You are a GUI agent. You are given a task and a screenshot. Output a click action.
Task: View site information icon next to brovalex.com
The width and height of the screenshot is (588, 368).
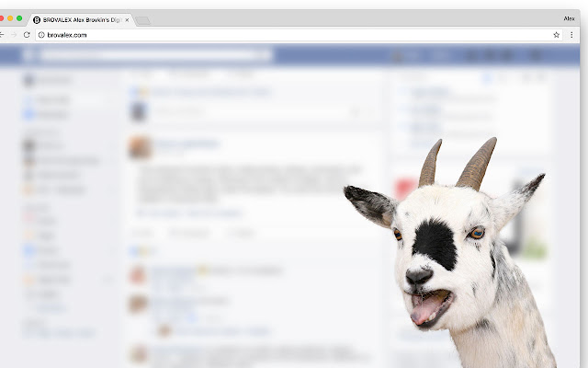(41, 35)
